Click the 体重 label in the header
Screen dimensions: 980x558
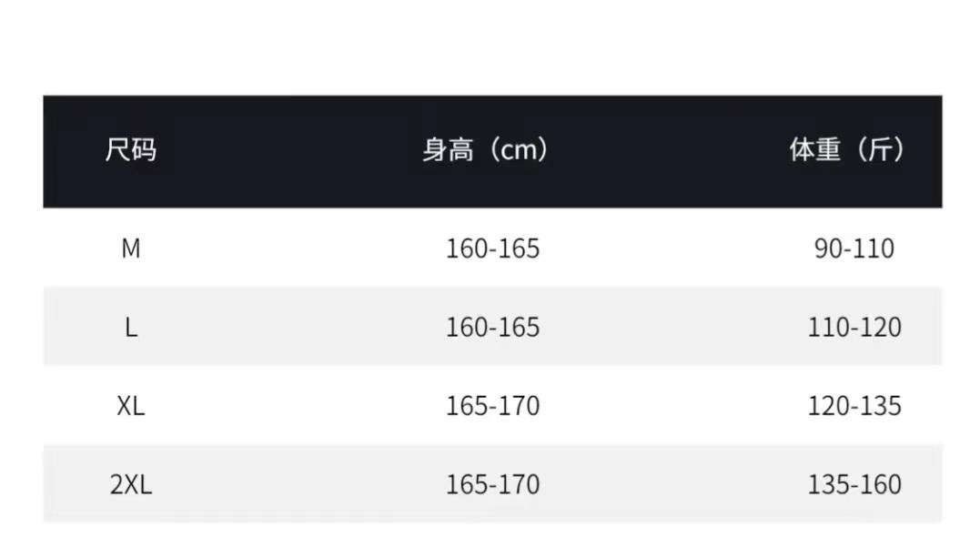[x=814, y=150]
